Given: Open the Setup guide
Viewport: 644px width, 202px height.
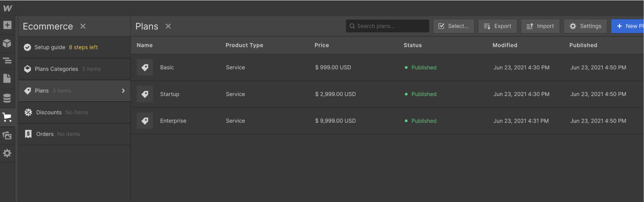Looking at the screenshot, I should click(x=50, y=47).
